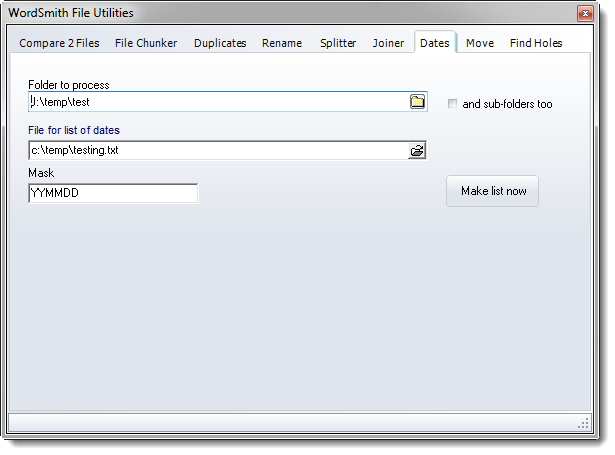Click the browse folder icon for Folder to process

click(417, 102)
